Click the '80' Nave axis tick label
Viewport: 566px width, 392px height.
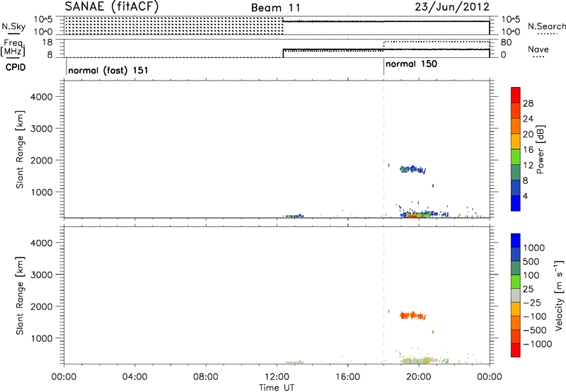click(506, 42)
